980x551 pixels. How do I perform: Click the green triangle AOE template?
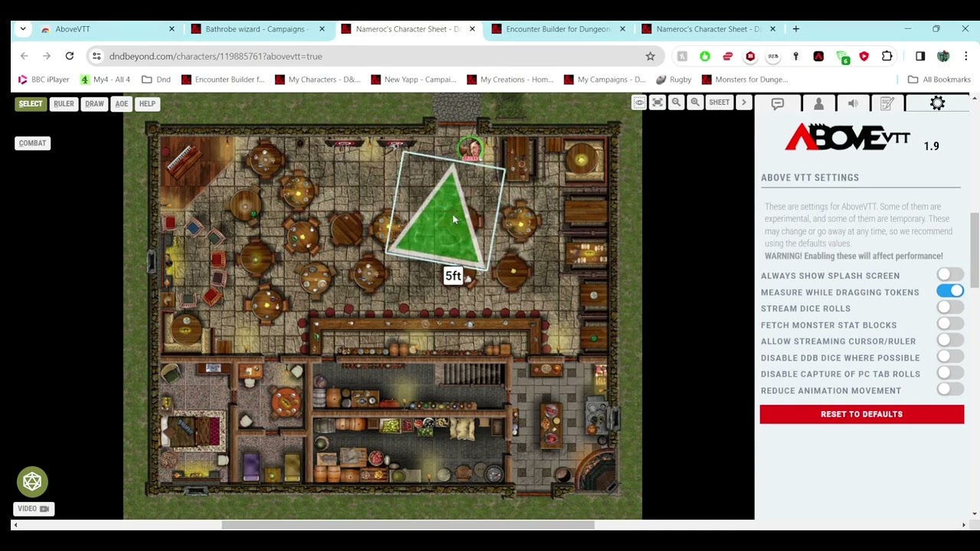[444, 226]
